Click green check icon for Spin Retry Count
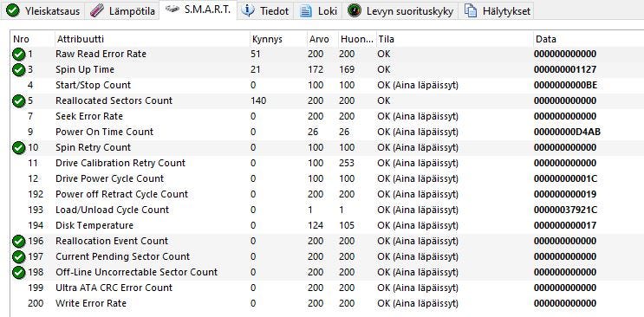The height and width of the screenshot is (317, 644). pos(18,147)
